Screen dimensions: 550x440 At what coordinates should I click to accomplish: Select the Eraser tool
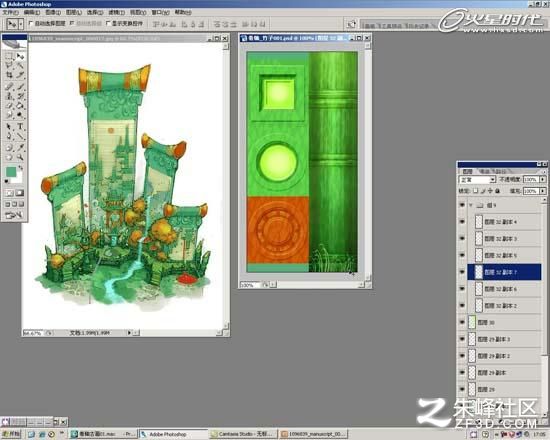pos(9,105)
